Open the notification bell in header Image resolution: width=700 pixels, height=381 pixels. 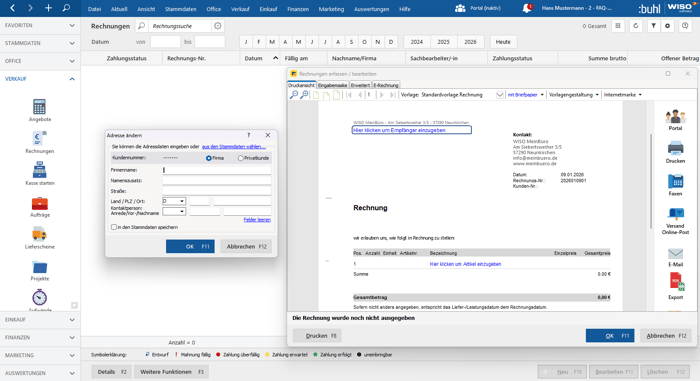(x=527, y=8)
